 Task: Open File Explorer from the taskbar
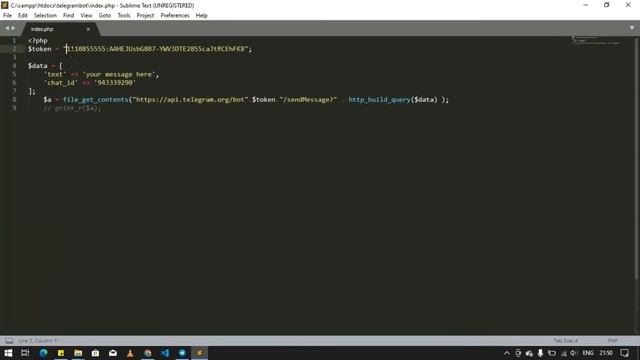click(x=78, y=353)
